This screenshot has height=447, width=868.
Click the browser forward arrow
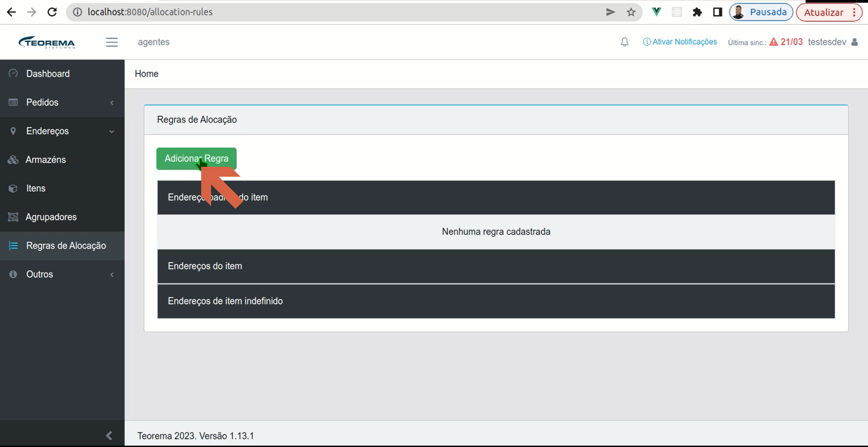(32, 12)
